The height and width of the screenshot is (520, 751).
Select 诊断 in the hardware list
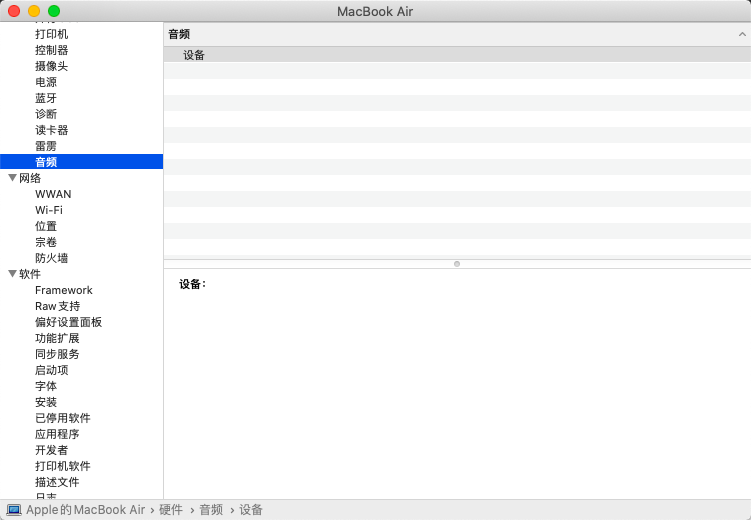point(46,114)
